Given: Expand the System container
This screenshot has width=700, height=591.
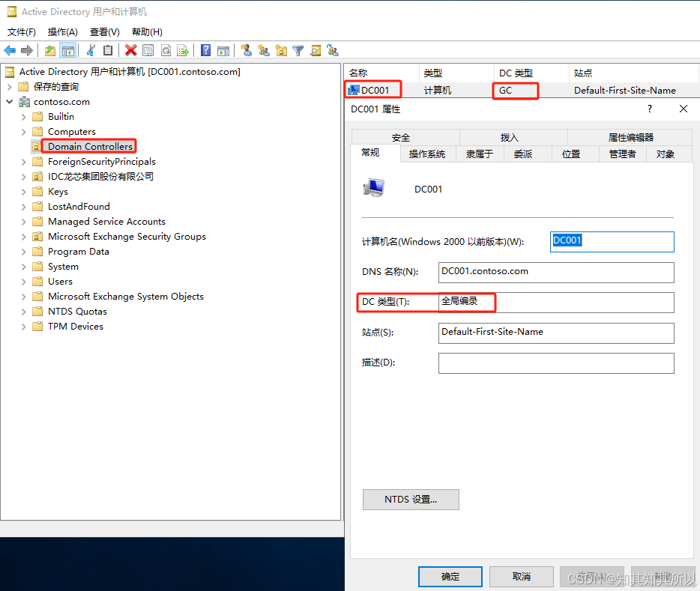Looking at the screenshot, I should click(x=24, y=267).
